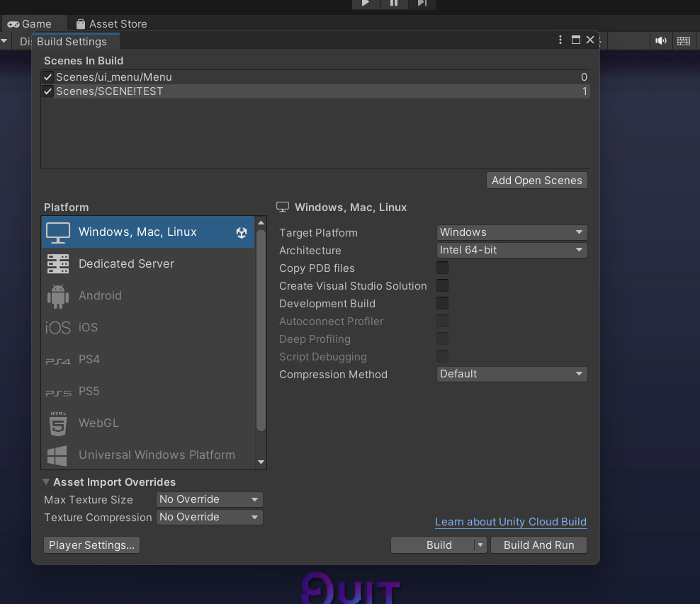This screenshot has height=604, width=700.
Task: Click Build And Run button
Action: click(539, 545)
